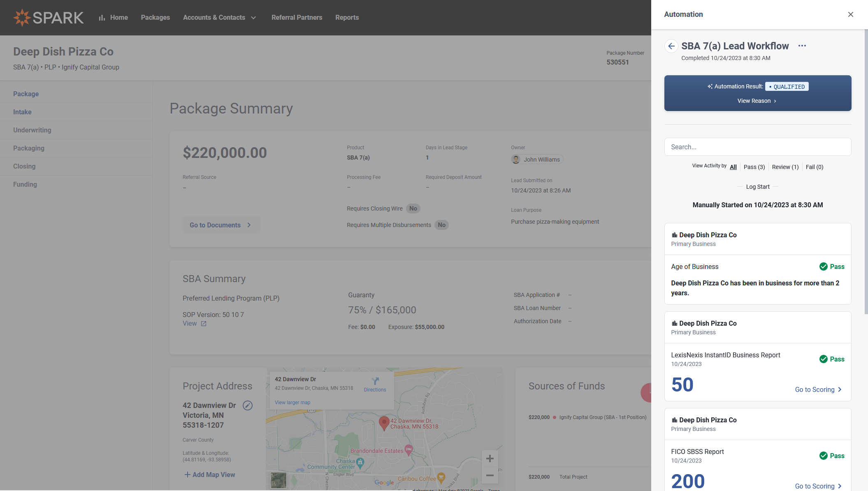Filter activity by Pass (3)
This screenshot has height=491, width=868.
pos(754,167)
